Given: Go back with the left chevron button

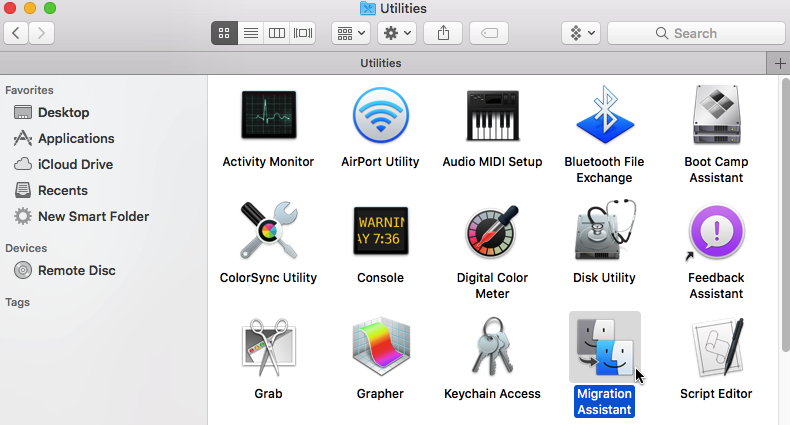Looking at the screenshot, I should (16, 33).
